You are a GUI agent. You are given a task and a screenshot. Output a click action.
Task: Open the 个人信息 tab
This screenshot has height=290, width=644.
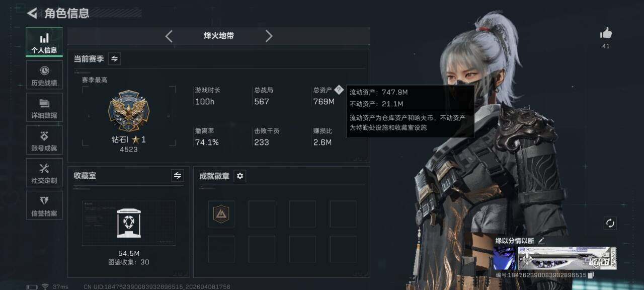44,42
